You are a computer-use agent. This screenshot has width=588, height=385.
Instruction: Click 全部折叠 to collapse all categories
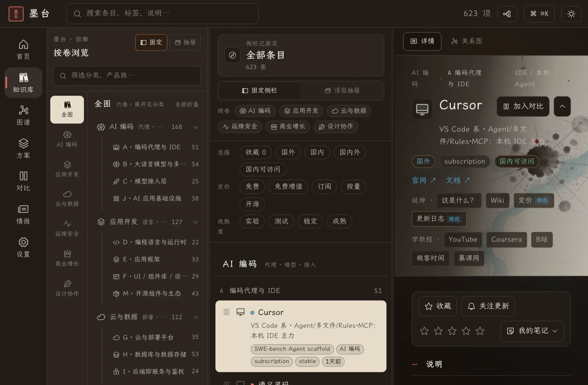[187, 104]
